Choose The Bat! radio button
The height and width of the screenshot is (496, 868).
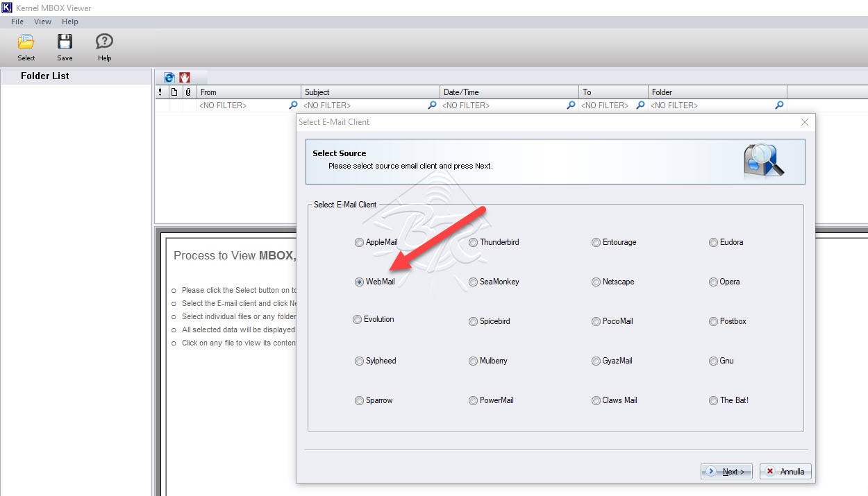713,400
